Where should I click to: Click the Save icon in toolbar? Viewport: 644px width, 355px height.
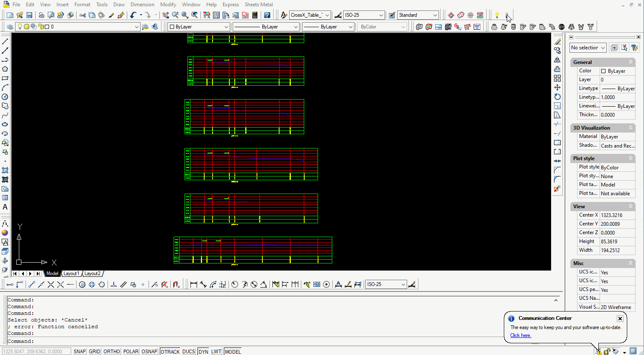29,15
